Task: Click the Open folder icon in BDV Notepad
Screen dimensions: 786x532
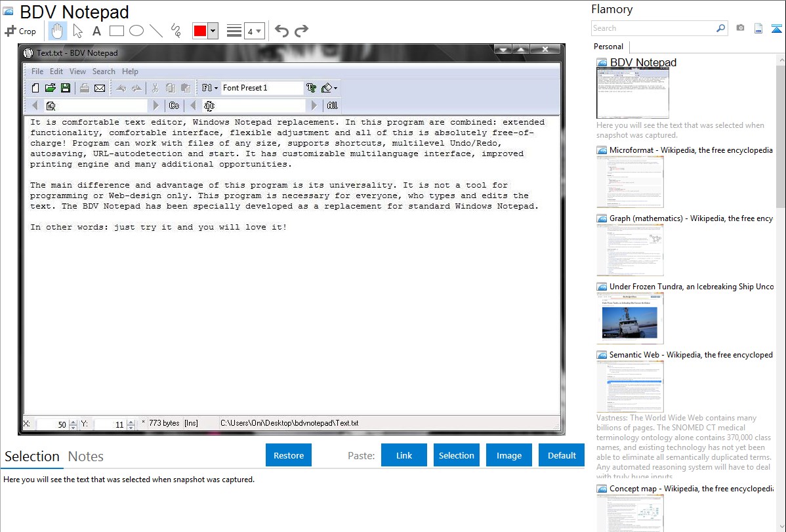Action: tap(50, 89)
